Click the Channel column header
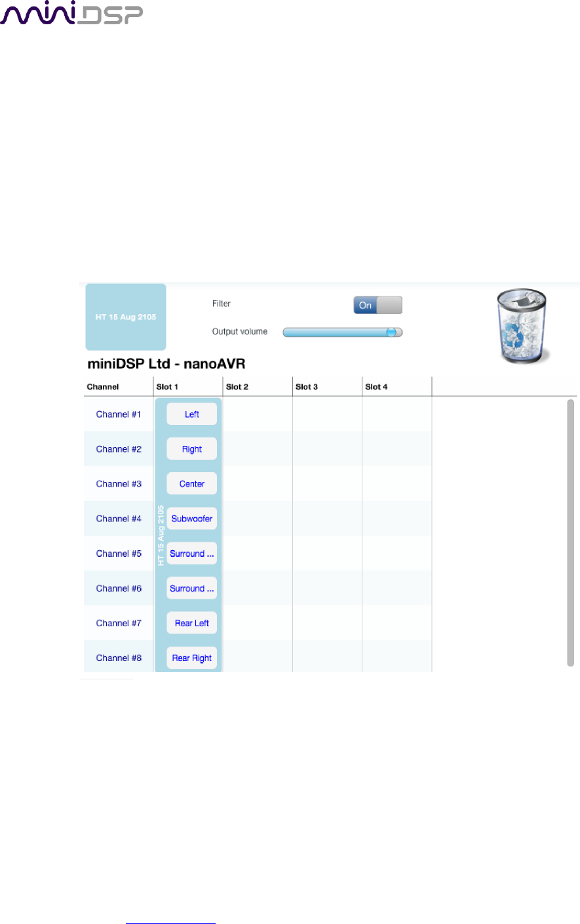Viewport: 580px width, 924px height. point(119,387)
